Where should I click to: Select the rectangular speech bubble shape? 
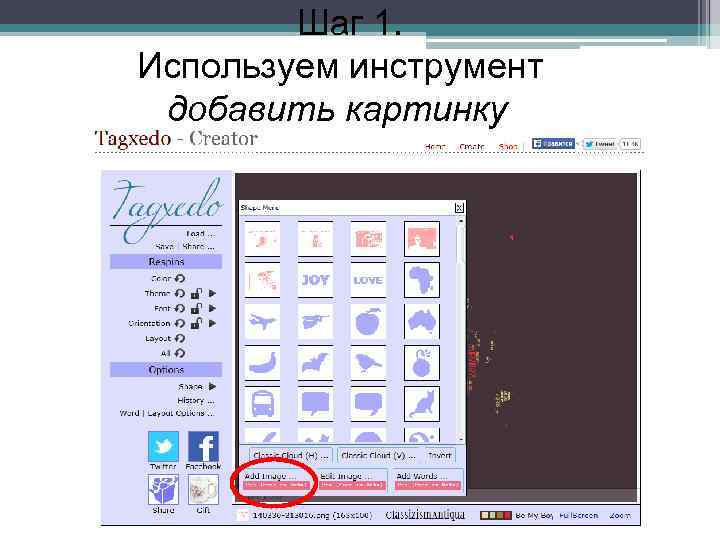[315, 404]
